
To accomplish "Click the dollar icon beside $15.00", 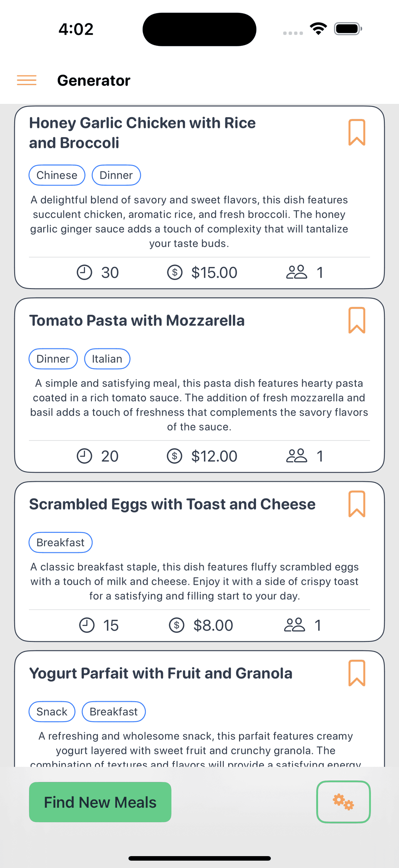I will point(175,273).
